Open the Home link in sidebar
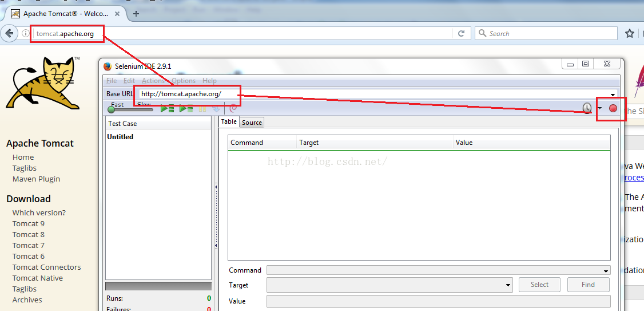The image size is (644, 311). (23, 157)
